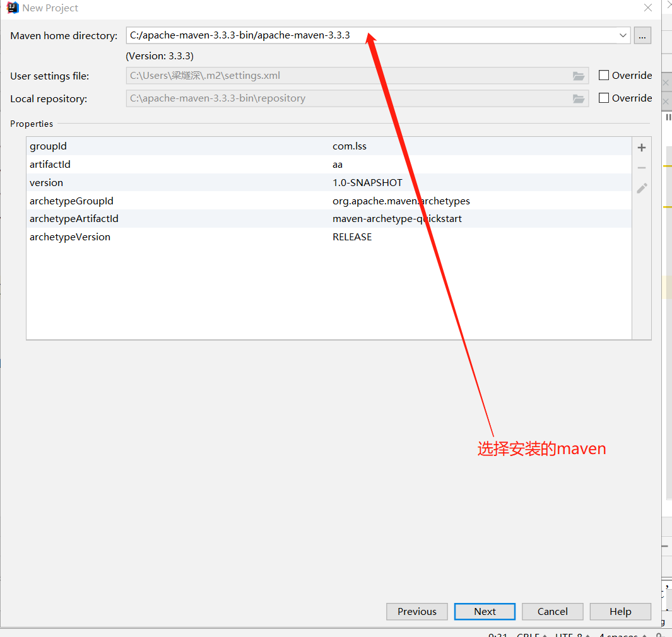Click the folder icon in User settings file field
The height and width of the screenshot is (637, 672).
click(x=579, y=76)
